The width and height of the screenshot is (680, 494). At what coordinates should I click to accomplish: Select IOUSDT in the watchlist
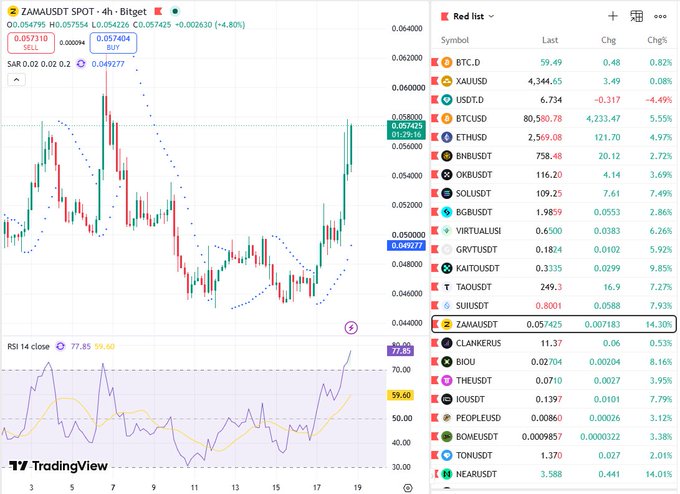(x=553, y=399)
